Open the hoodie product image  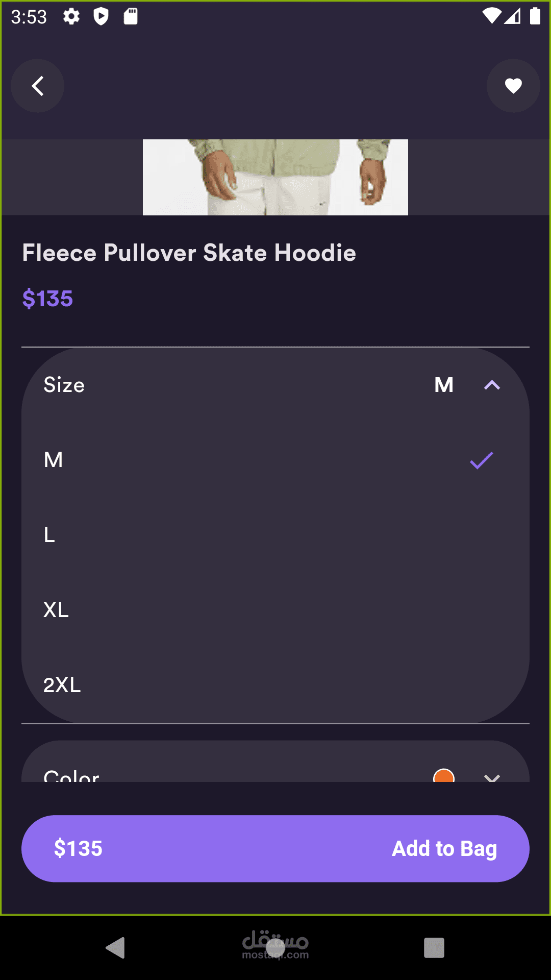coord(275,177)
